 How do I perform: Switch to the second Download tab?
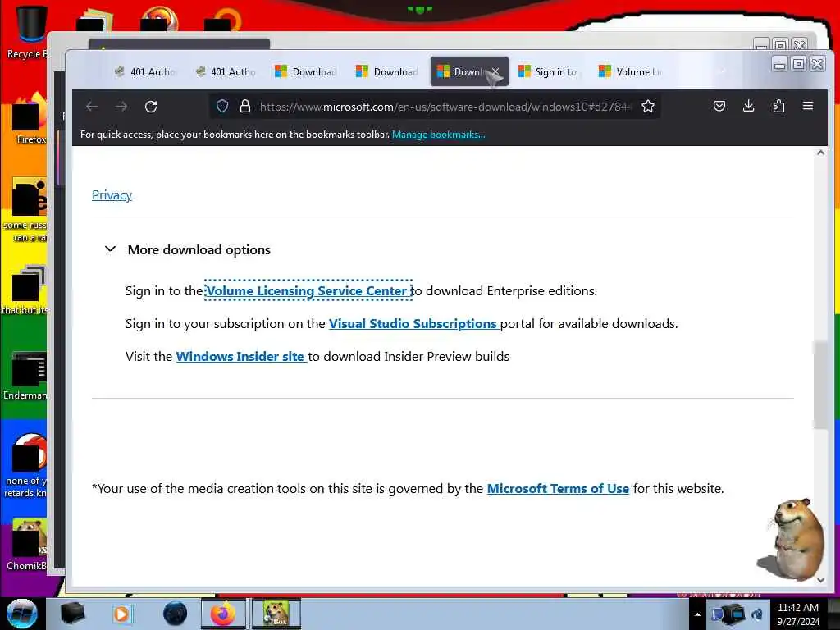[x=387, y=72]
